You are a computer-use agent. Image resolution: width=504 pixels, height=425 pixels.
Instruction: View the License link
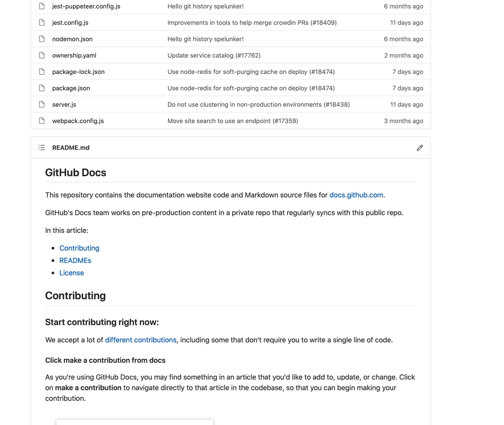(x=72, y=273)
